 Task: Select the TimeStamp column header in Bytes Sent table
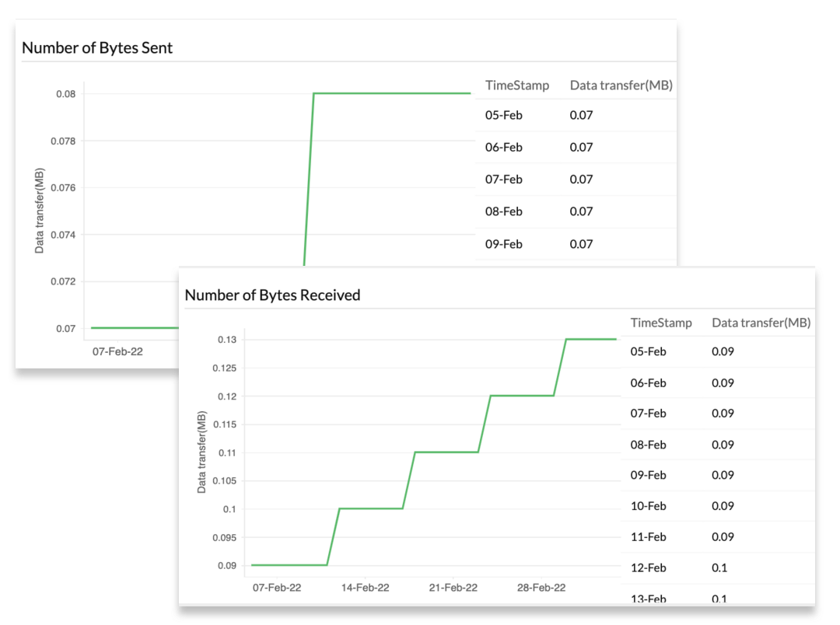tap(516, 86)
